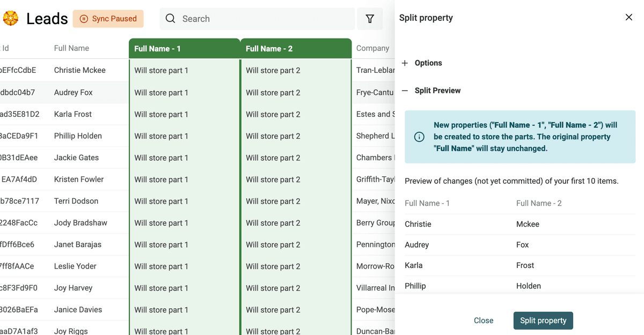Screen dimensions: 644x335
Task: Select the Full Name - 1 column header
Action: [184, 49]
